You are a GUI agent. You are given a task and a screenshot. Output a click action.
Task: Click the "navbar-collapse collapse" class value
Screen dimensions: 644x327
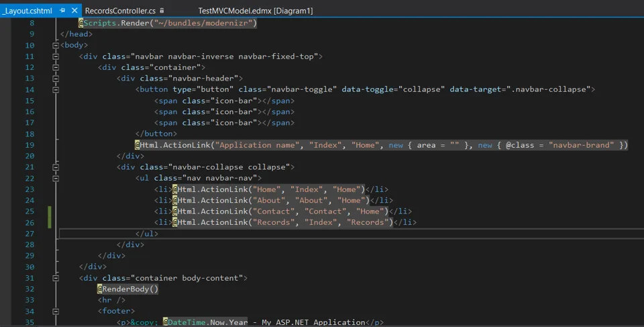(x=229, y=167)
